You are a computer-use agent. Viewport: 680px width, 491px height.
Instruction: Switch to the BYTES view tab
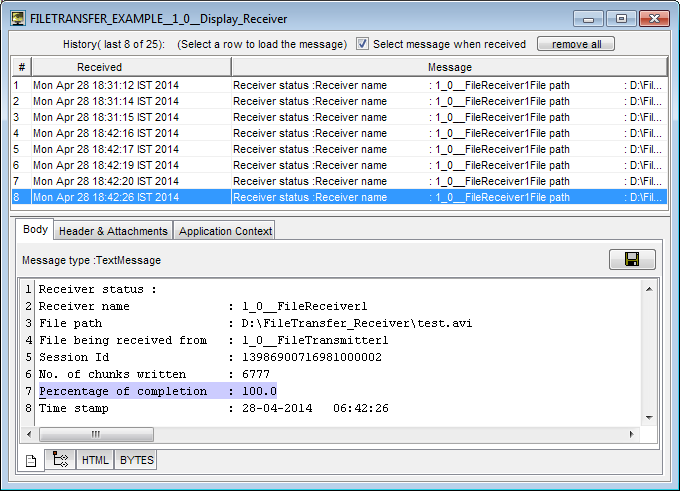136,460
